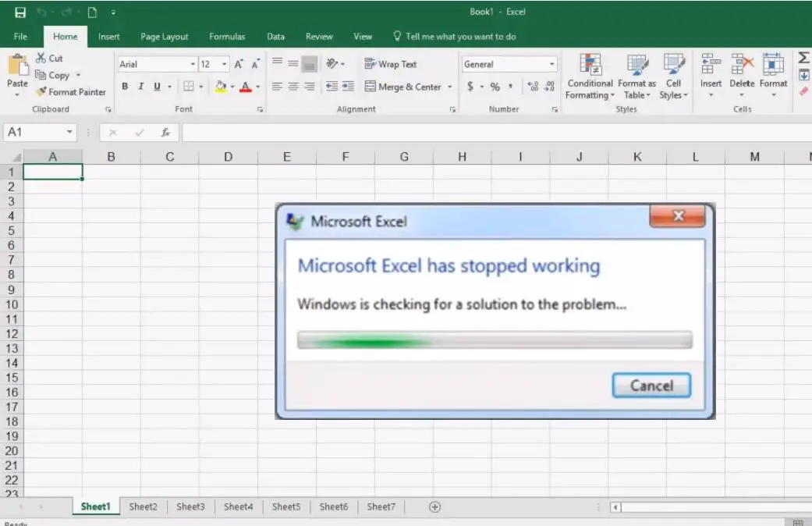Toggle Align Right
This screenshot has width=812, height=526.
tap(309, 87)
